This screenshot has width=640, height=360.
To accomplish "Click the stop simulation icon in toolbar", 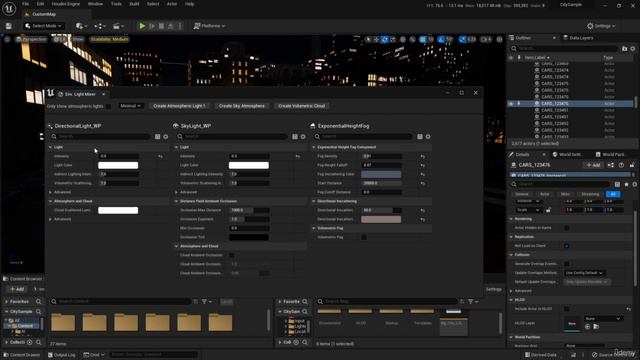I will click(x=162, y=26).
